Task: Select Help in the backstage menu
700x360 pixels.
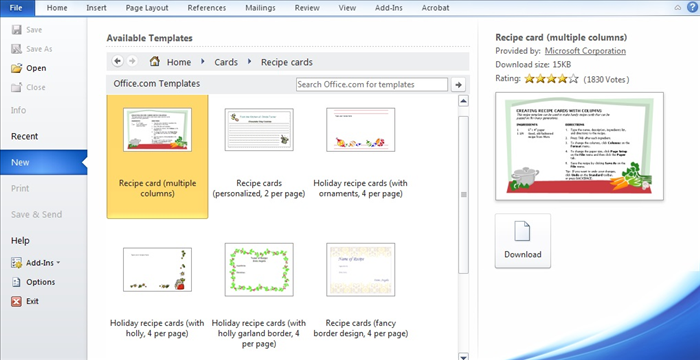Action: (x=20, y=241)
